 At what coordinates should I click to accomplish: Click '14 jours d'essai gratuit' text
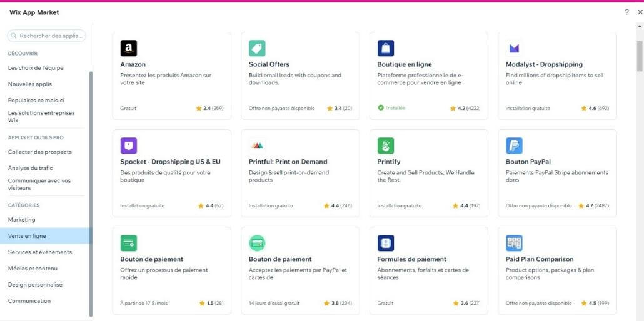(274, 304)
